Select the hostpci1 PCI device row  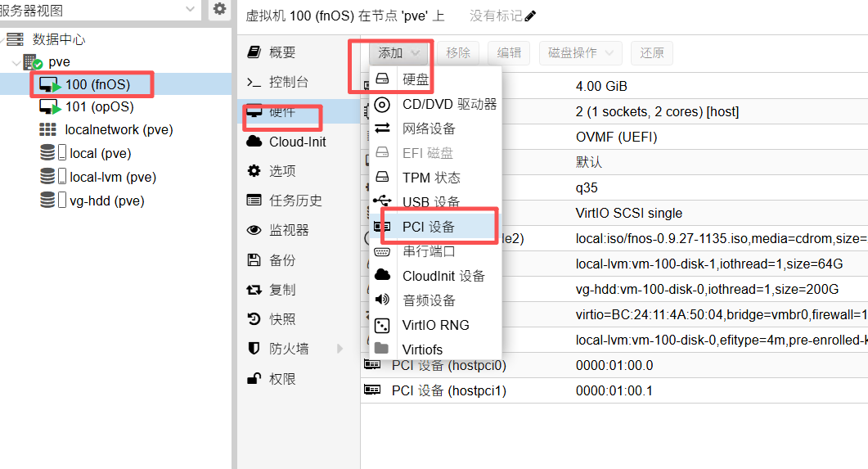coord(448,391)
